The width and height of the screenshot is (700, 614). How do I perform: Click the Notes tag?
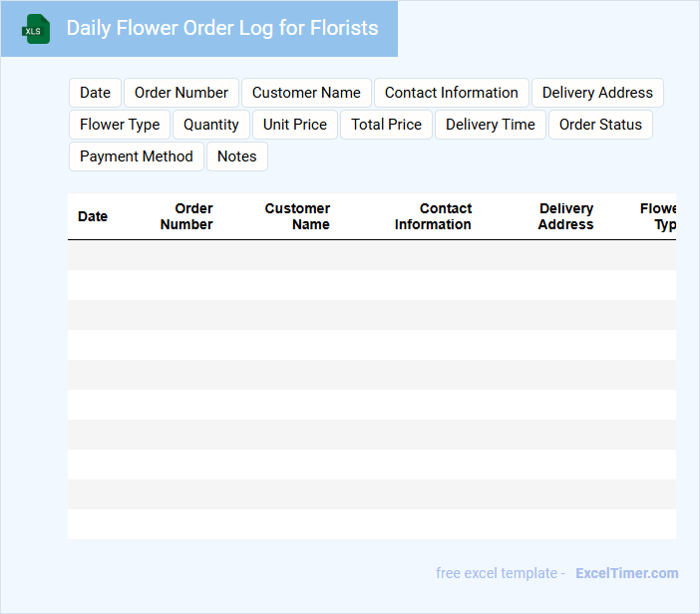237,156
